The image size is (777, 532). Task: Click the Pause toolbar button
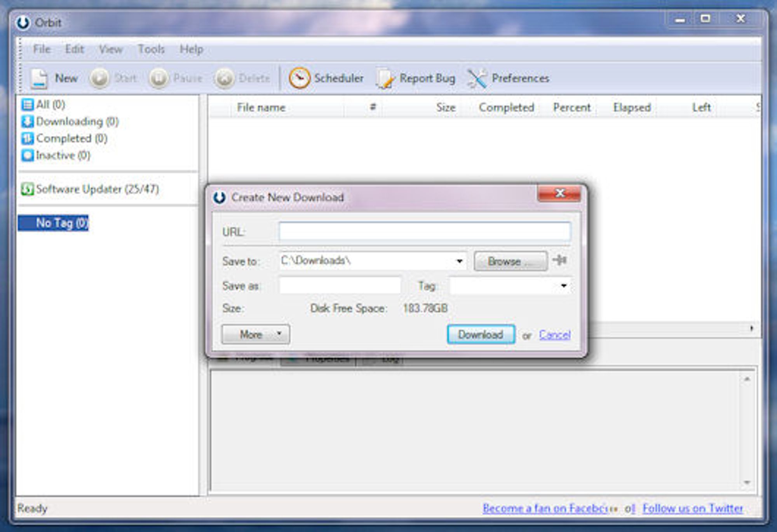click(x=176, y=78)
